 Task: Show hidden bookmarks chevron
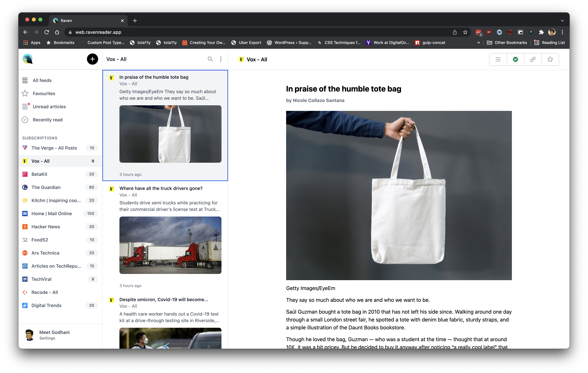[x=478, y=43]
